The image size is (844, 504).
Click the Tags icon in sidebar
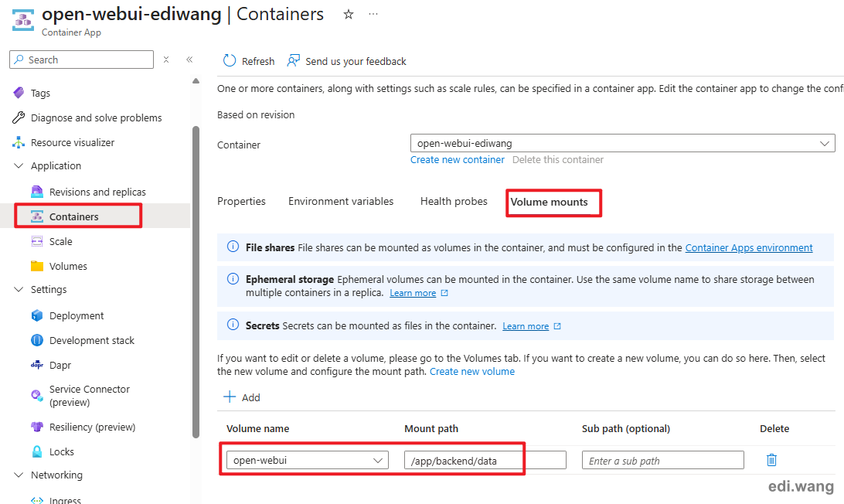(19, 93)
